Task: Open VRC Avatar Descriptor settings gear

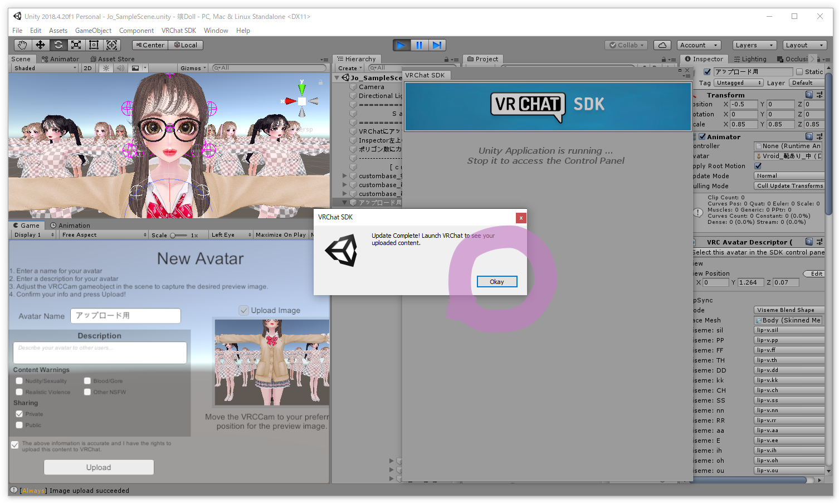Action: point(820,242)
